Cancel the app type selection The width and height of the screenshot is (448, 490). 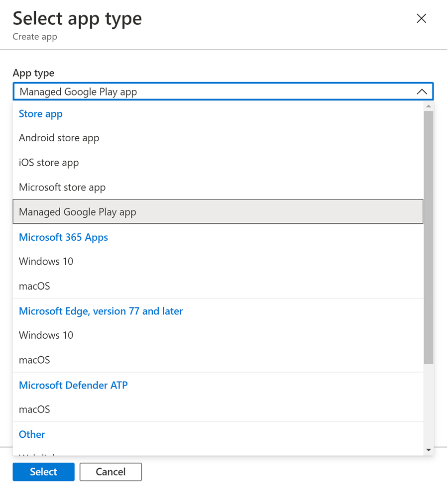(111, 472)
